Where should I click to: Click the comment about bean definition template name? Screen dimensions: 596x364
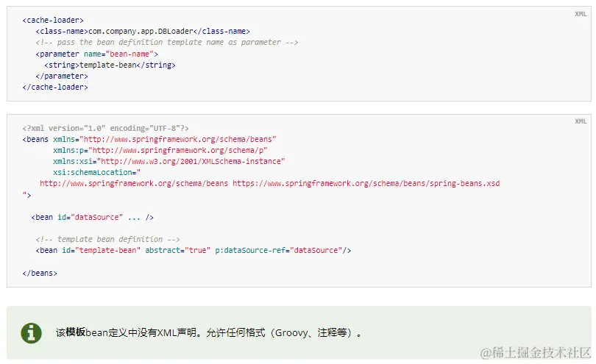pos(167,42)
